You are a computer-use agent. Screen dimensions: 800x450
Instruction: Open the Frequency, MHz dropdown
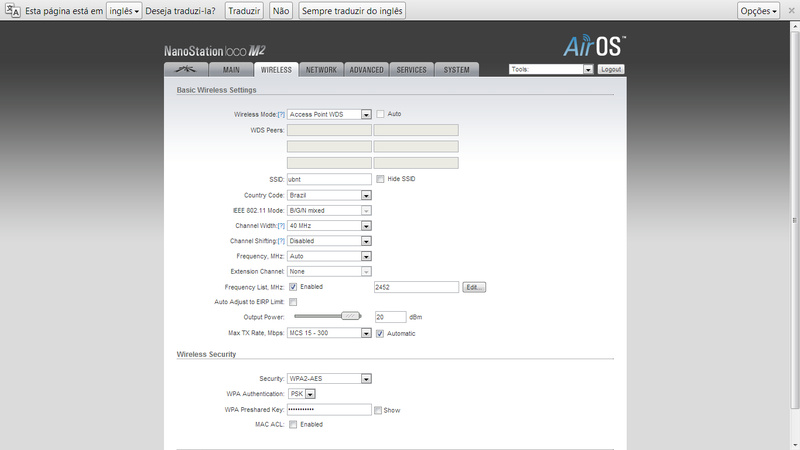click(x=329, y=256)
